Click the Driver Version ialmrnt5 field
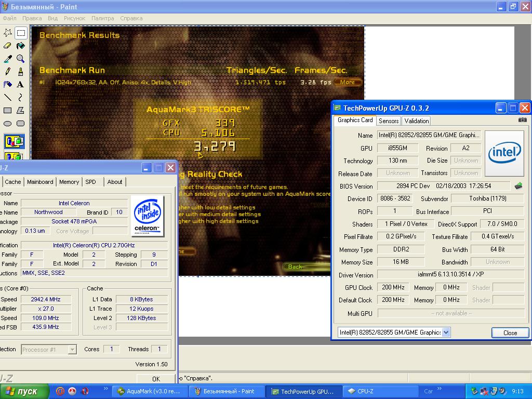The width and height of the screenshot is (532, 399). pos(450,274)
